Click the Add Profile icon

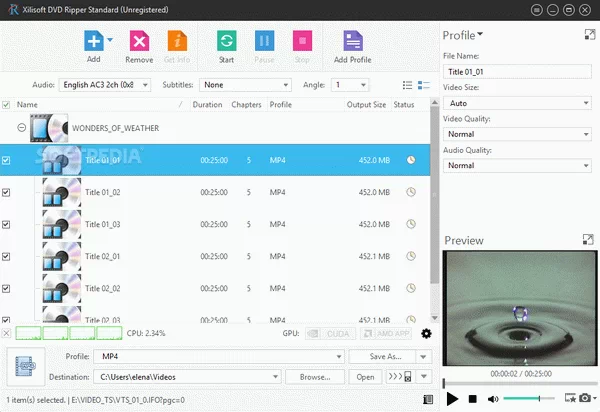tap(352, 42)
